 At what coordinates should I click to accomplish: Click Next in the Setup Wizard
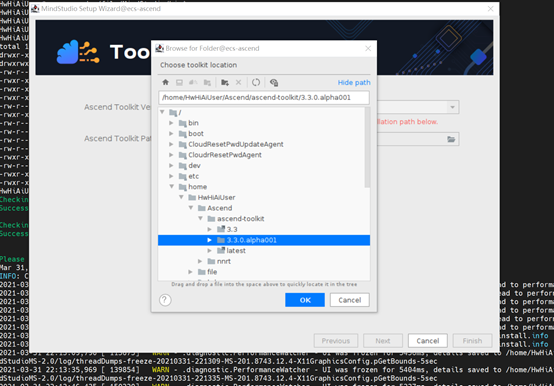click(383, 341)
